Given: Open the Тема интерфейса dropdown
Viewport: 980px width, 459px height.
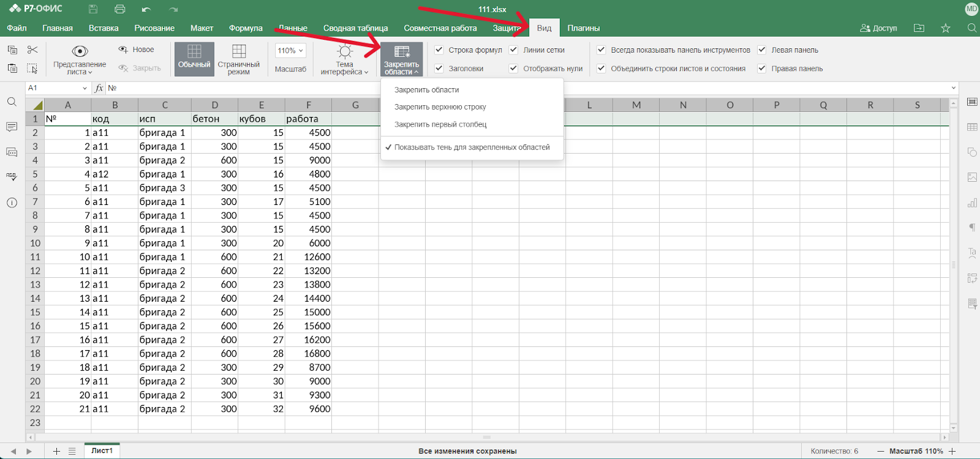Looking at the screenshot, I should pos(345,59).
